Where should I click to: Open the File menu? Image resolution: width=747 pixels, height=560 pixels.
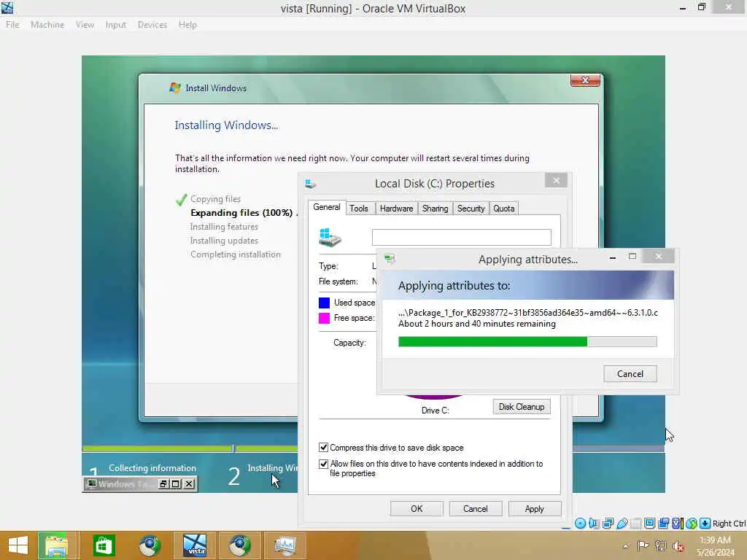pos(12,25)
